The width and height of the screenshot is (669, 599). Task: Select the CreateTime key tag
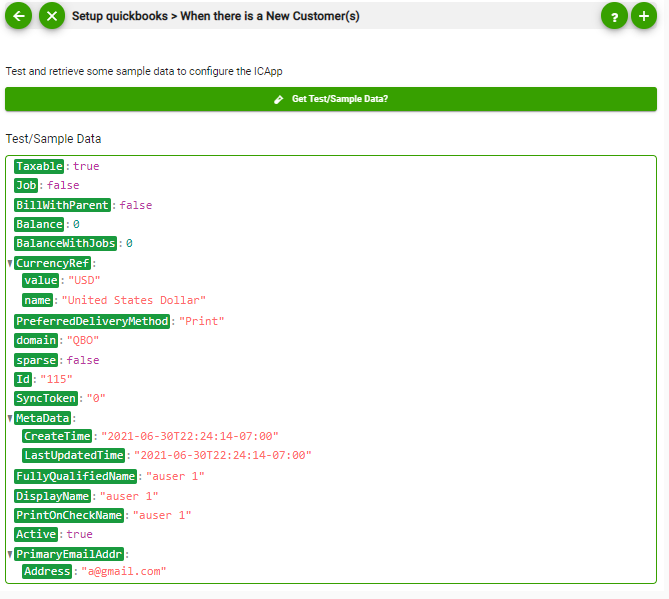pos(57,436)
